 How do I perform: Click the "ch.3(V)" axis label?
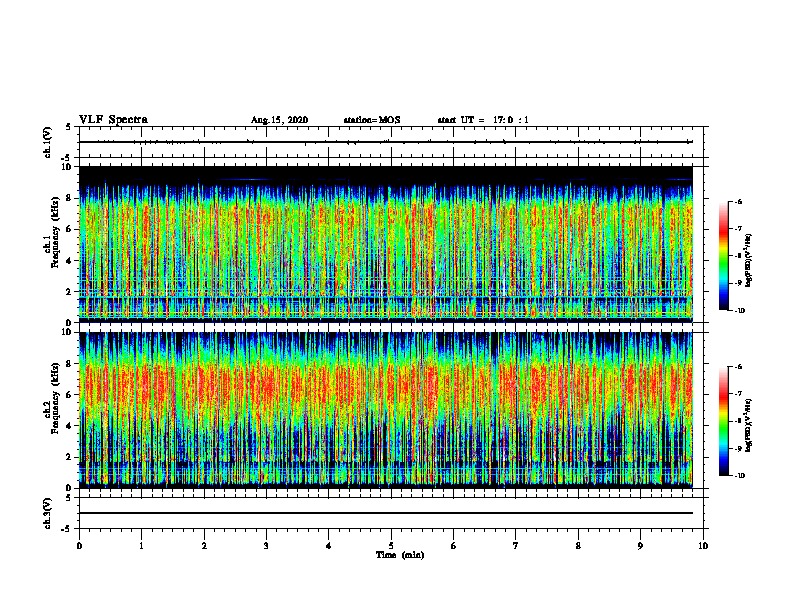pyautogui.click(x=47, y=514)
